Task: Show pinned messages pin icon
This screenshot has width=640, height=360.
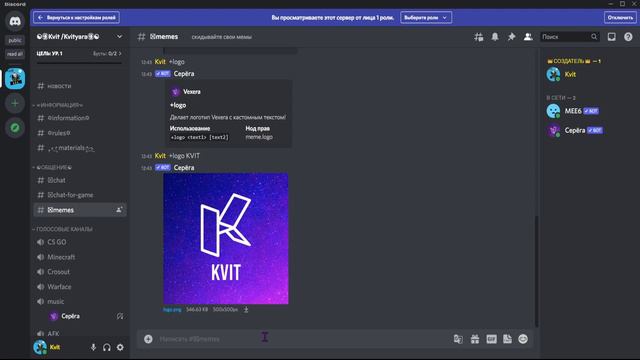Action: coord(511,37)
